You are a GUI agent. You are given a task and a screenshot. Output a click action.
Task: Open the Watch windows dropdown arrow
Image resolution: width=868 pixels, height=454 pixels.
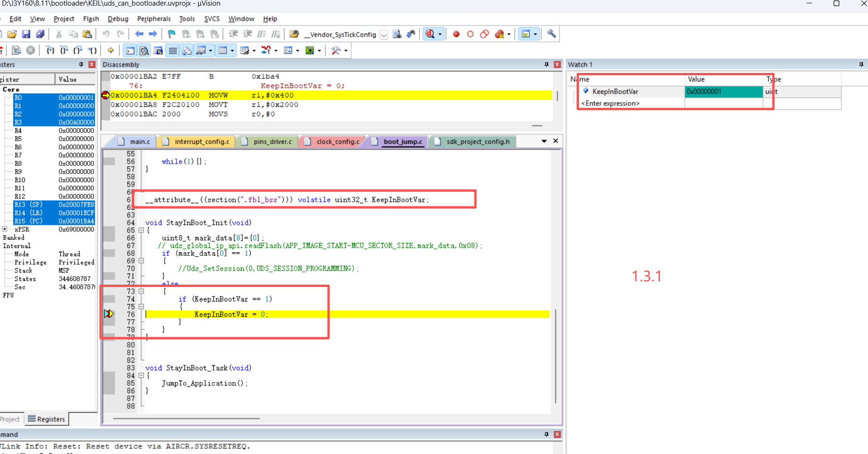(210, 50)
